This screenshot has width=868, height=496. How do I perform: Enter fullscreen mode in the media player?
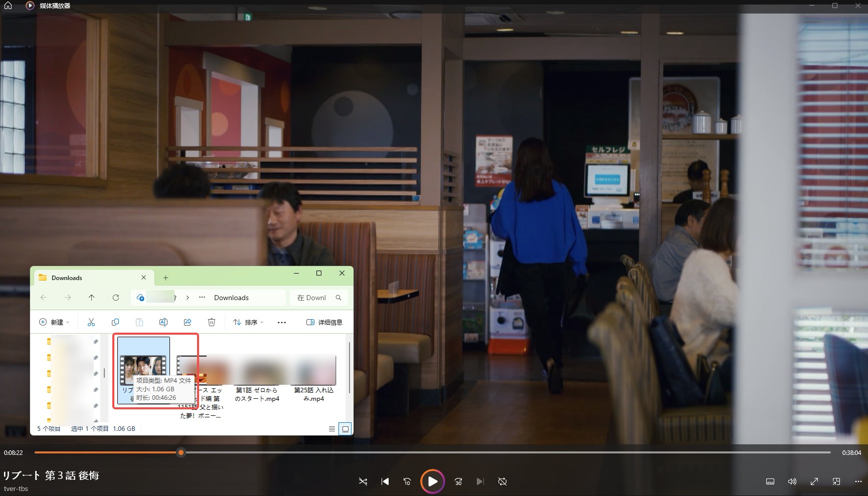(814, 481)
